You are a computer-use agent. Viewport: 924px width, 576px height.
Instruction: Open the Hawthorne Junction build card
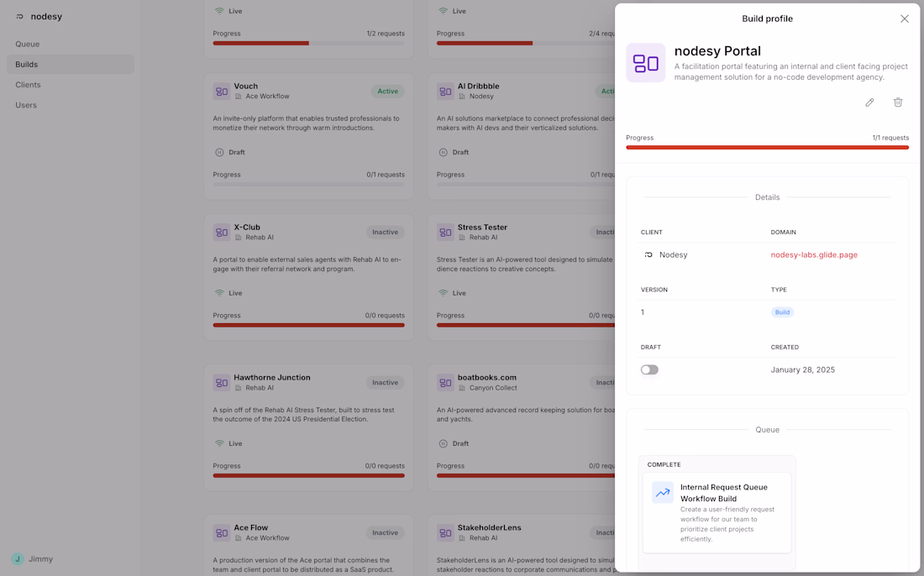[x=308, y=427]
